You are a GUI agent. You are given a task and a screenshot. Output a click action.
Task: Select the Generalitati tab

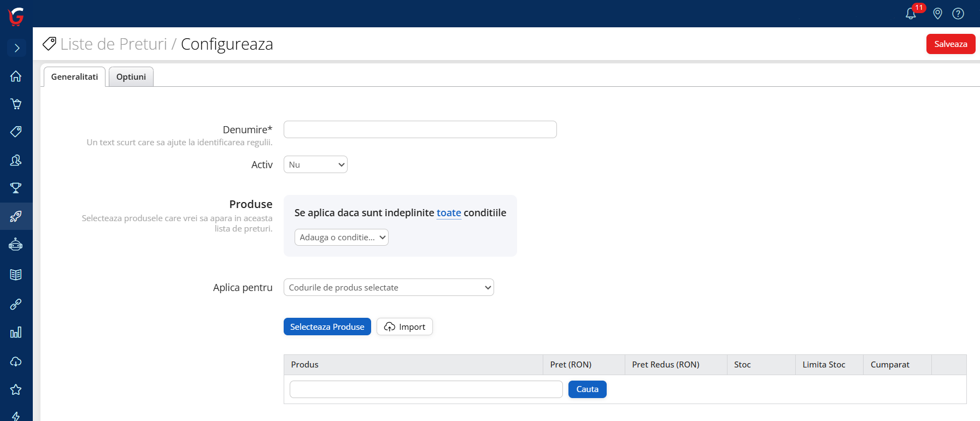[x=74, y=77]
